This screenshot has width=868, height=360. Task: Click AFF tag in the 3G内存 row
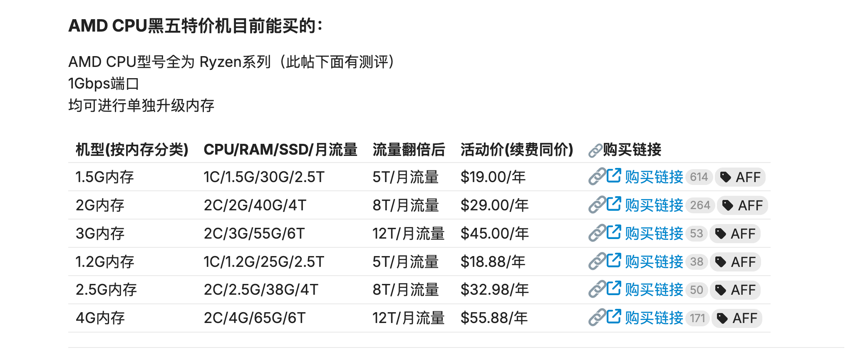coord(735,234)
